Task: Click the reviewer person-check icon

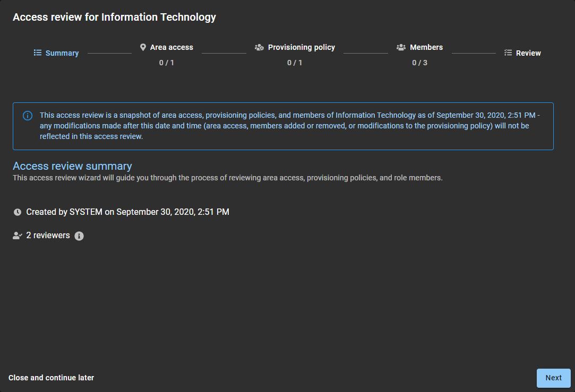Action: pos(18,236)
